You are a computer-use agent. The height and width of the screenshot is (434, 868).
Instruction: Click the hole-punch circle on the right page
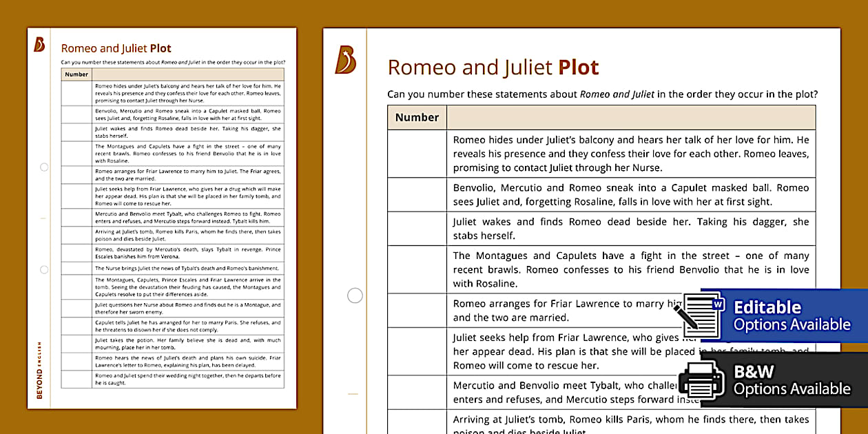[x=355, y=295]
